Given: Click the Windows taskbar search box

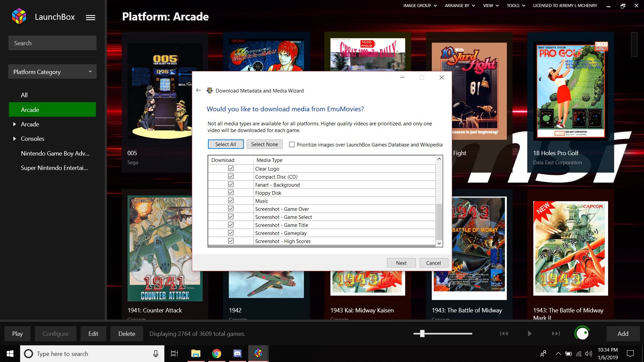Looking at the screenshot, I should [92, 354].
